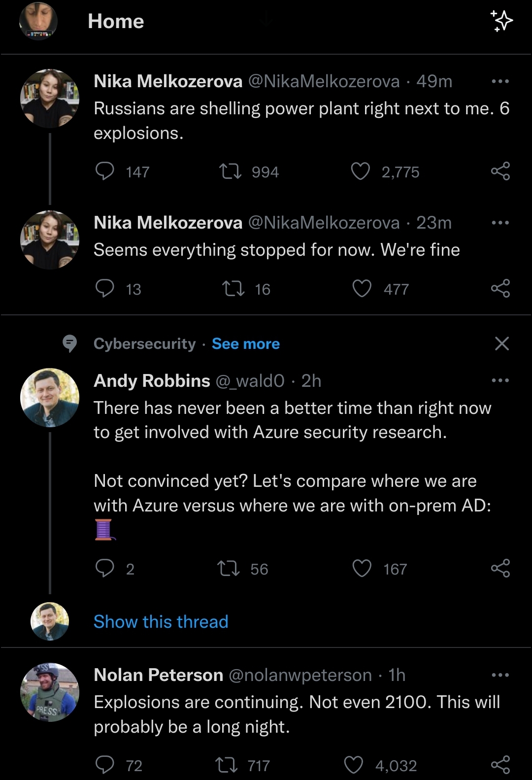Like Andy Robbins' Azure security tweet

tap(362, 569)
